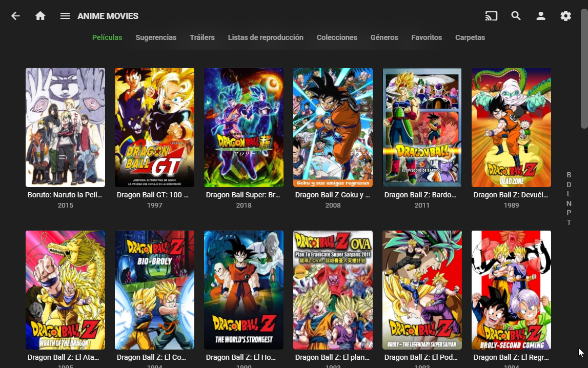Open the hamburger menu
This screenshot has height=368, width=588.
[65, 16]
